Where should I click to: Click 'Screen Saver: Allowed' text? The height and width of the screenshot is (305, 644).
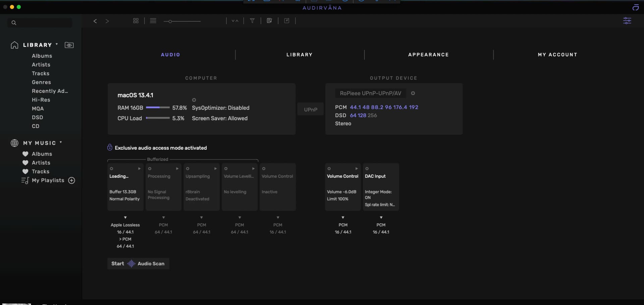(220, 118)
